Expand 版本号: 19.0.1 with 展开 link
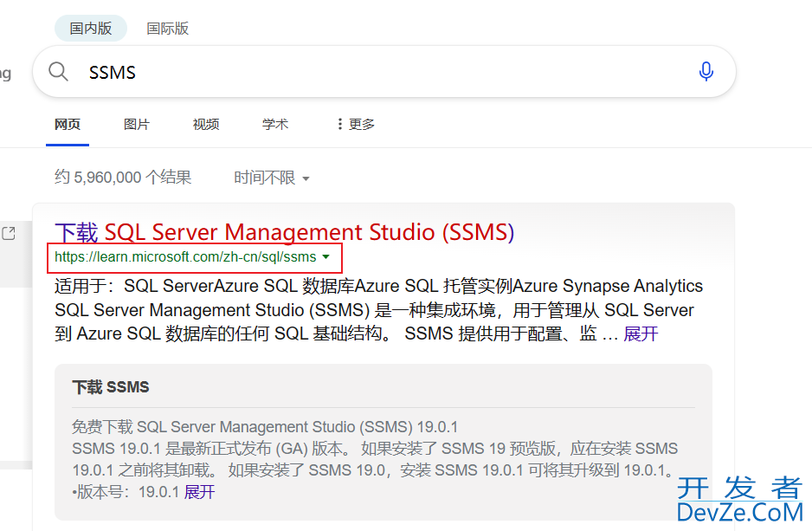Image resolution: width=812 pixels, height=531 pixels. coord(199,492)
